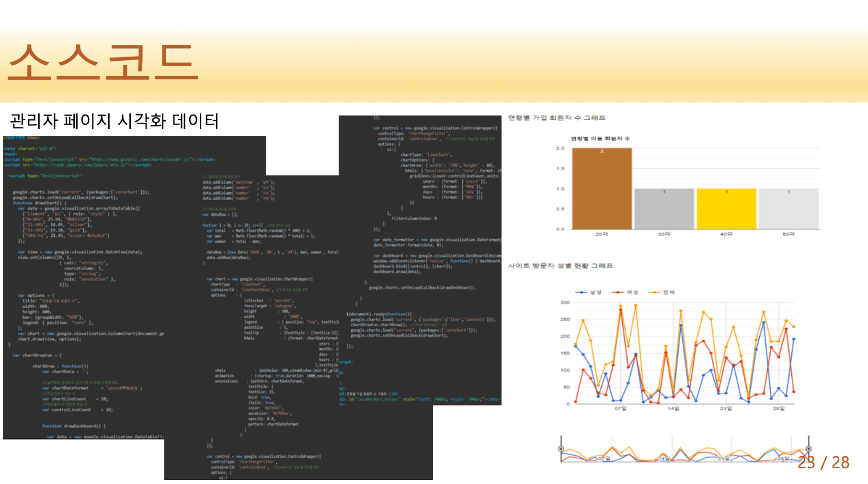The height and width of the screenshot is (484, 868).
Task: Click the 21일 label under the line chart
Action: click(726, 408)
